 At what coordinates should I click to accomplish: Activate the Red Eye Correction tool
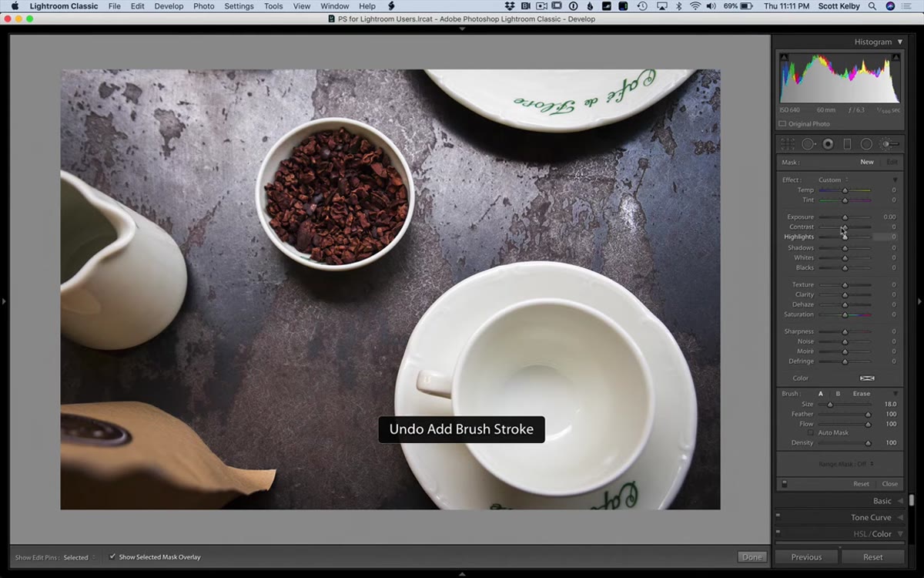pos(828,144)
